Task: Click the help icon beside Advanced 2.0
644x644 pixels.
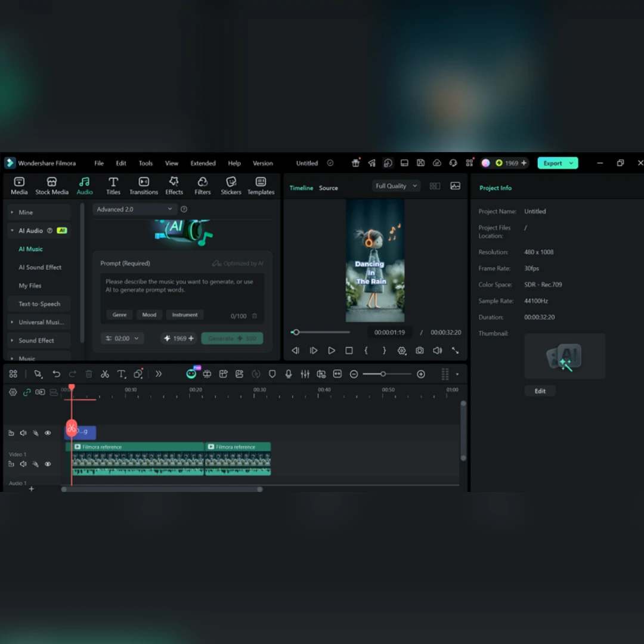Action: [184, 209]
